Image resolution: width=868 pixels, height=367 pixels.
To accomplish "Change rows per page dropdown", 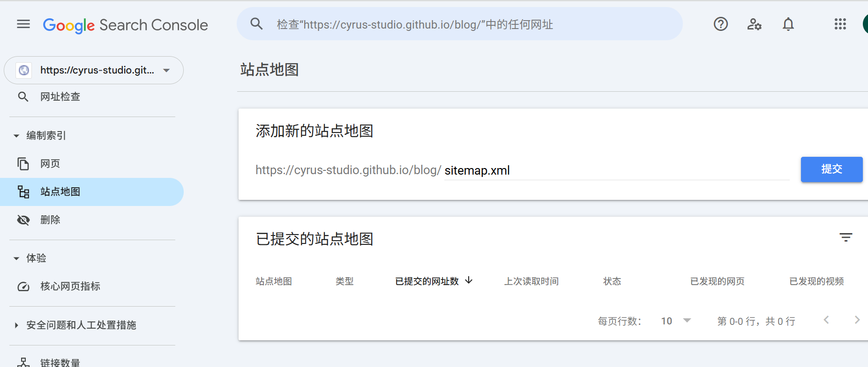I will point(676,321).
